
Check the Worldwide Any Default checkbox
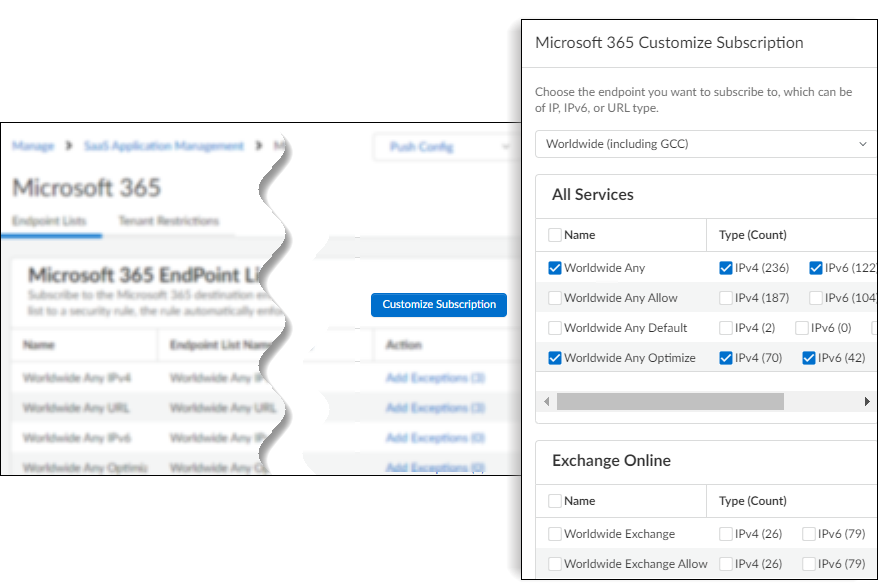coord(555,328)
